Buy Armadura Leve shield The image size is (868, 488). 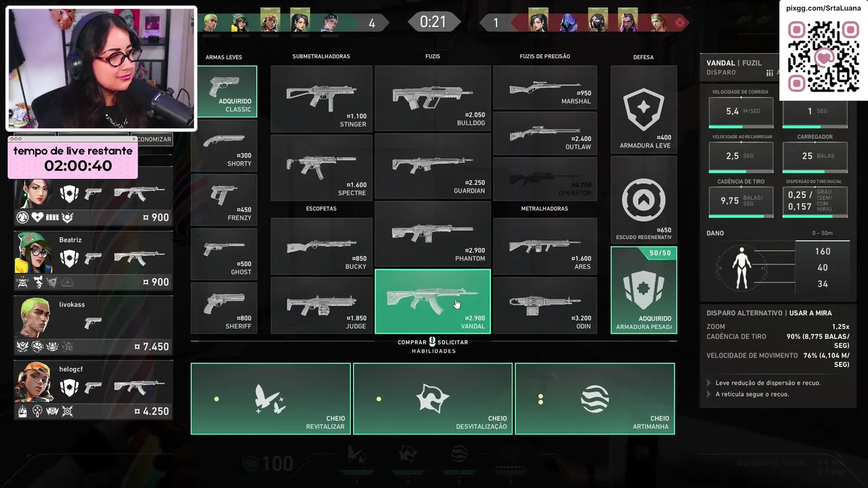point(644,110)
